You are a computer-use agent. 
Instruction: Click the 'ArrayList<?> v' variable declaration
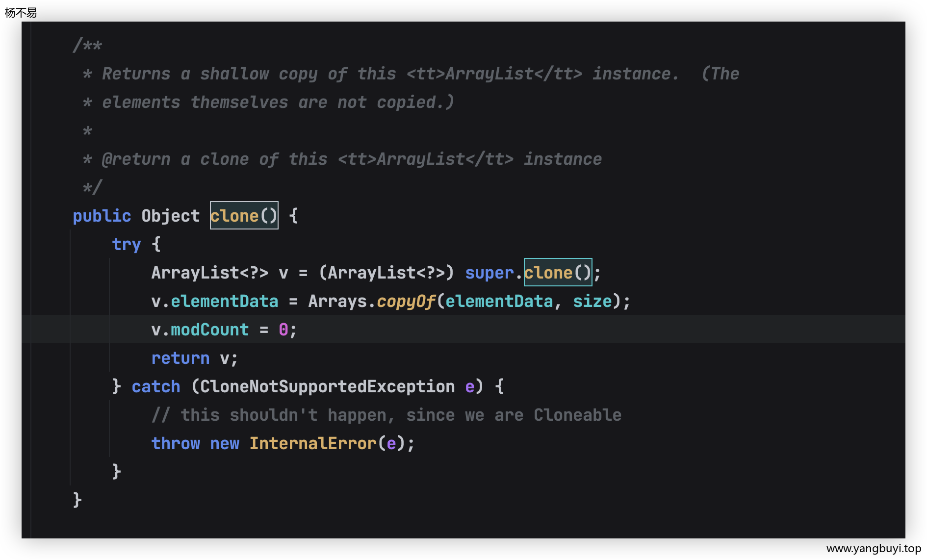(220, 272)
